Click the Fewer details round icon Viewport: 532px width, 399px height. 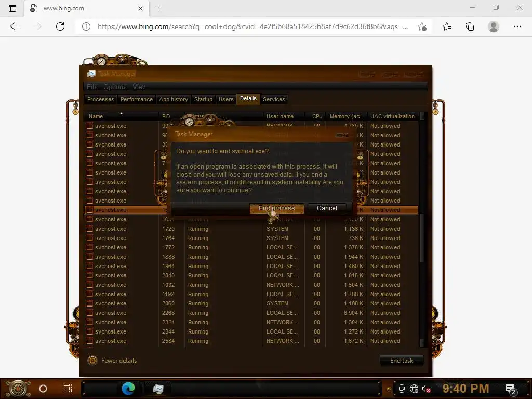(92, 361)
